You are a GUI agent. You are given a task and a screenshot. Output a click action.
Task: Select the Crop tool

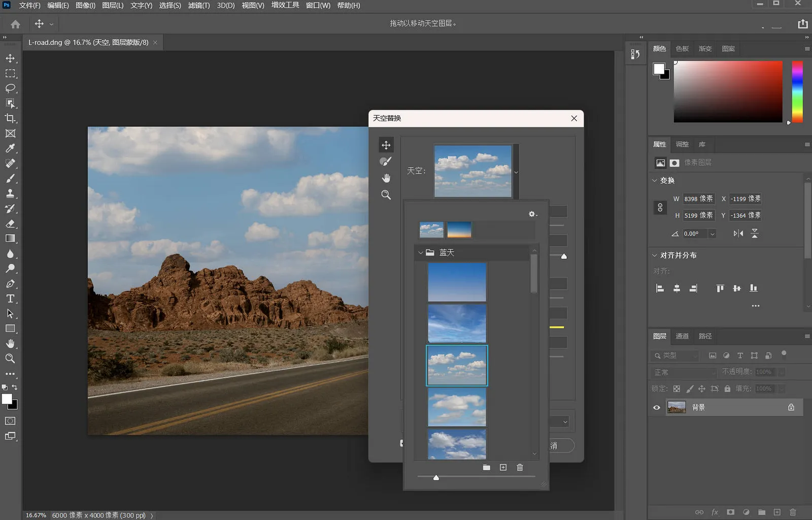10,118
